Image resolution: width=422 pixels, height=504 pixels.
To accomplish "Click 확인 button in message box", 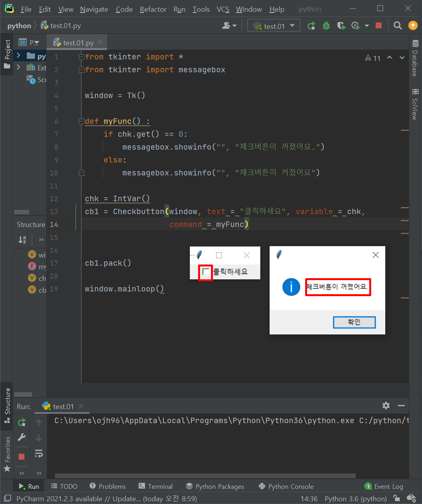I will pos(354,322).
